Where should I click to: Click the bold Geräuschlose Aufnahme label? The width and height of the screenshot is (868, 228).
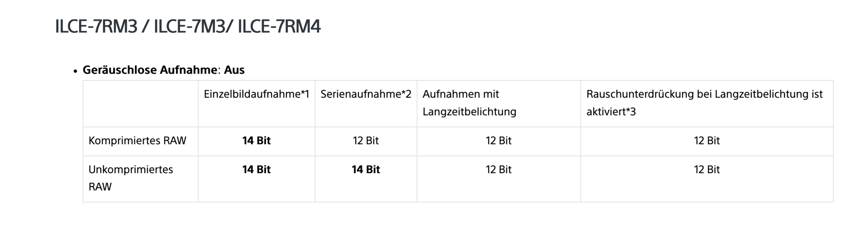click(149, 70)
